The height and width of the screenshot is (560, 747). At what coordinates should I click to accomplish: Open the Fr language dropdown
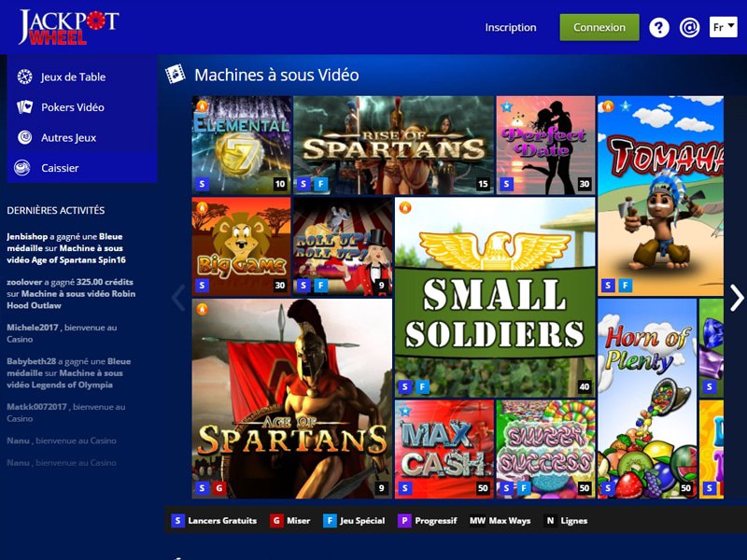click(723, 27)
